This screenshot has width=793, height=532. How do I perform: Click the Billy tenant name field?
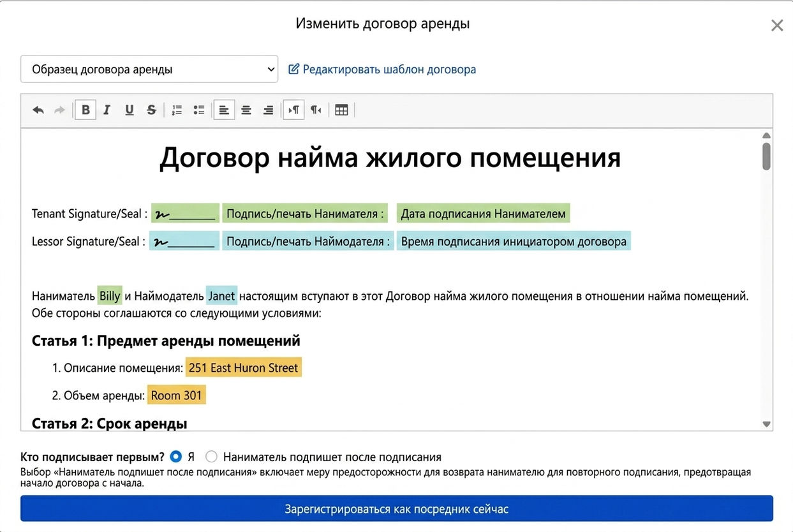[x=110, y=295]
